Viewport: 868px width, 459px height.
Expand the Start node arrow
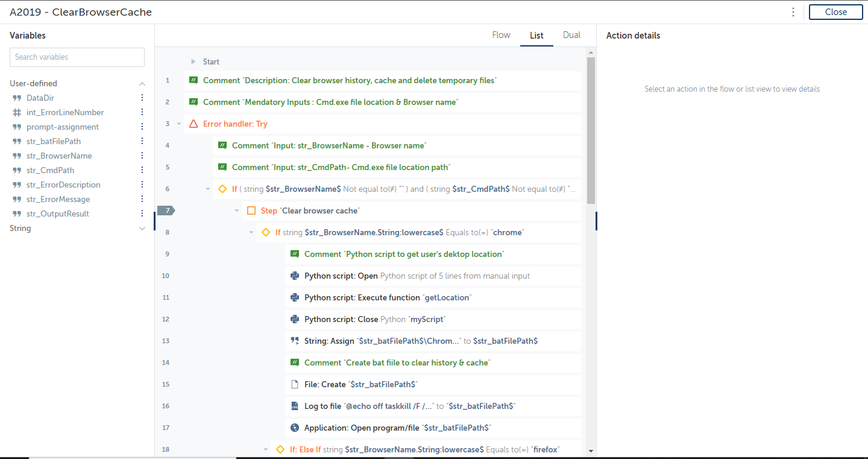[x=193, y=62]
